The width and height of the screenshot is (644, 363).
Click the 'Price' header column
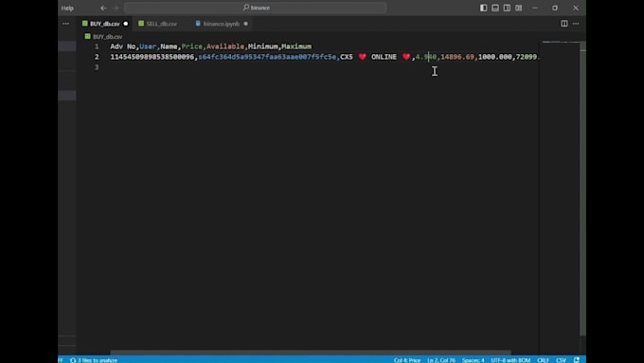pos(192,46)
